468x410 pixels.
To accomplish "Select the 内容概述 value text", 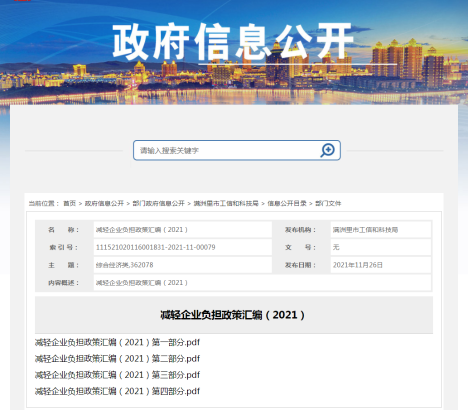I will (142, 283).
